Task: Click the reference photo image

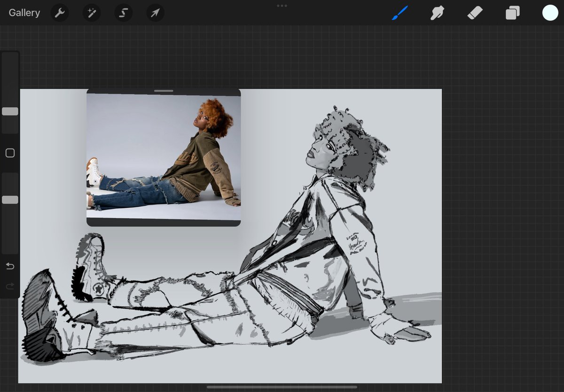Action: (164, 157)
